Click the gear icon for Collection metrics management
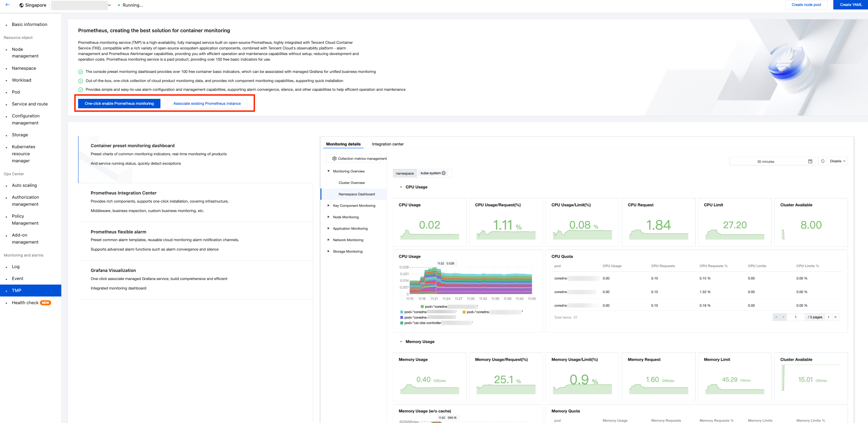Viewport: 868px width, 423px height. [x=334, y=159]
